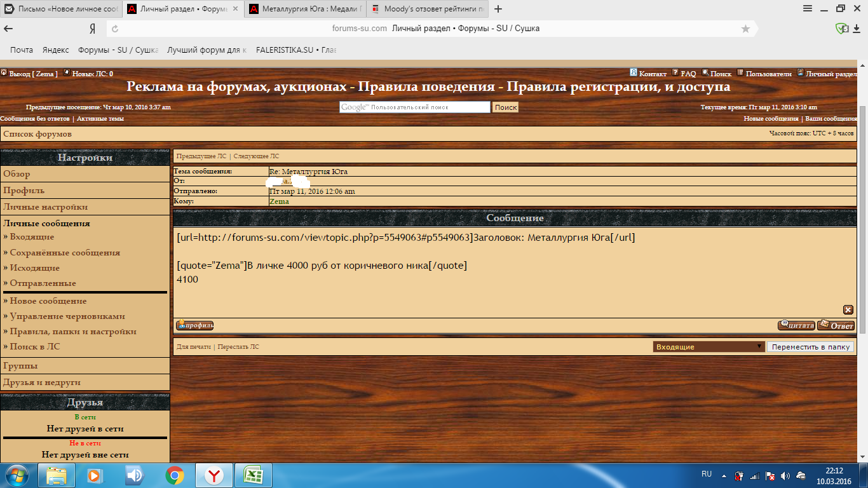Viewport: 868px width, 488px height.
Task: Click the quote (Цитата) button icon
Action: click(796, 325)
